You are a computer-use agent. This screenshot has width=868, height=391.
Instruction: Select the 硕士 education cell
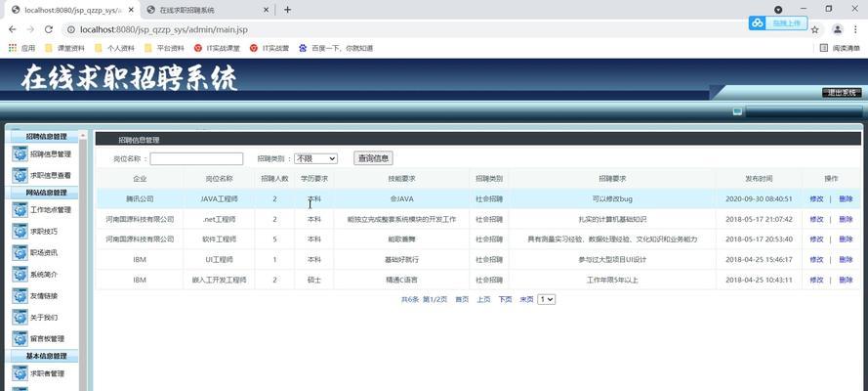click(x=313, y=281)
